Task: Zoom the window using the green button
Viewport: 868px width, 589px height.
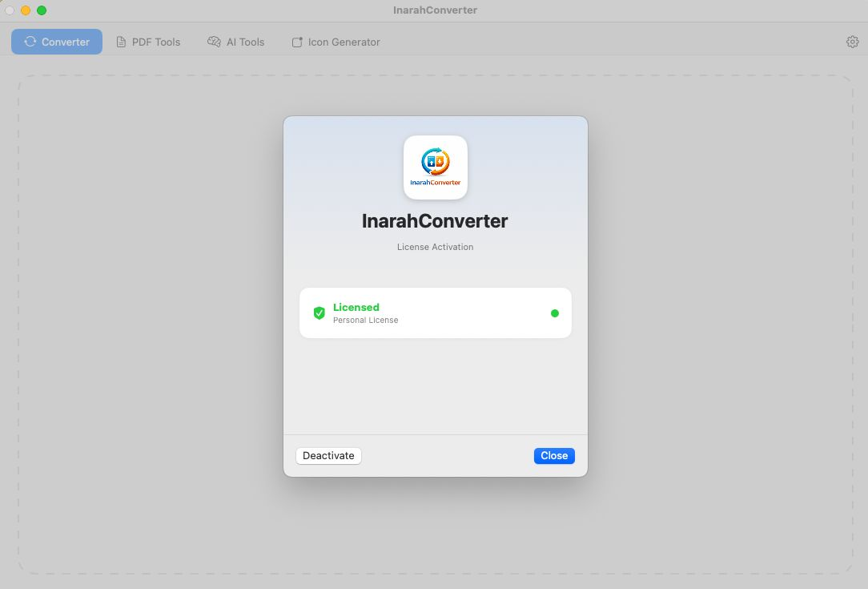Action: (x=42, y=10)
